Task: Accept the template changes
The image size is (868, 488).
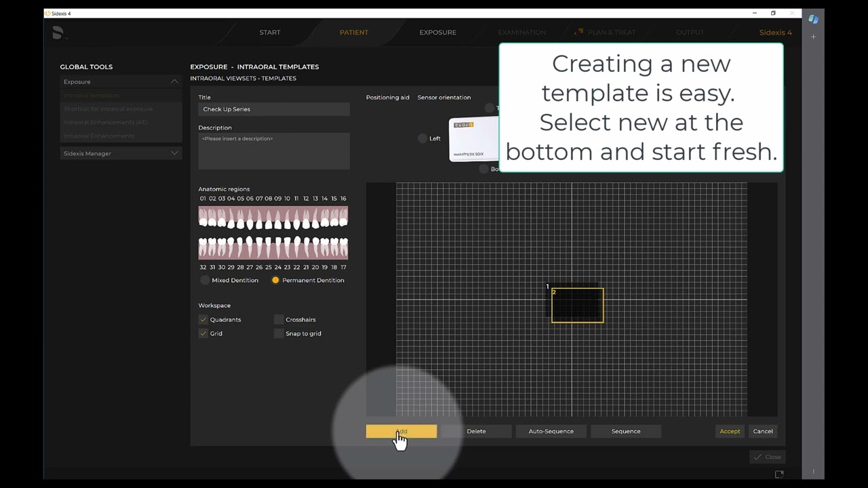Action: pos(730,431)
